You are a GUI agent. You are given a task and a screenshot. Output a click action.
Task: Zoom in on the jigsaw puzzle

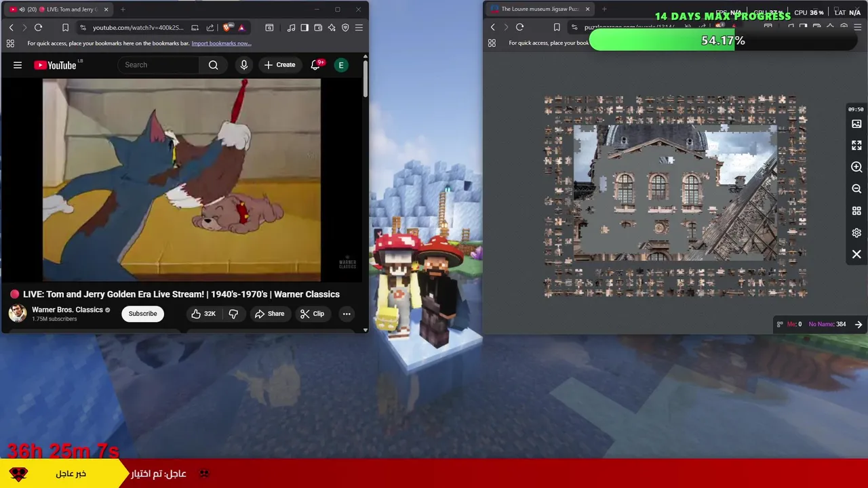[x=856, y=167]
